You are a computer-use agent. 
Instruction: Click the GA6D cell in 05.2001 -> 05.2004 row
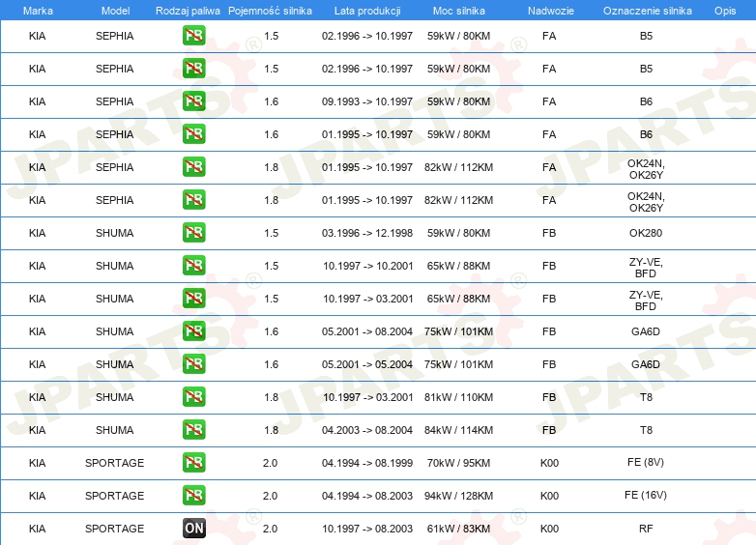click(x=646, y=364)
